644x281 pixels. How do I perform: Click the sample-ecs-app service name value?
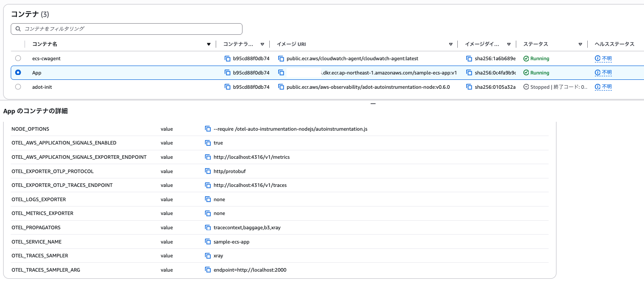coord(232,242)
